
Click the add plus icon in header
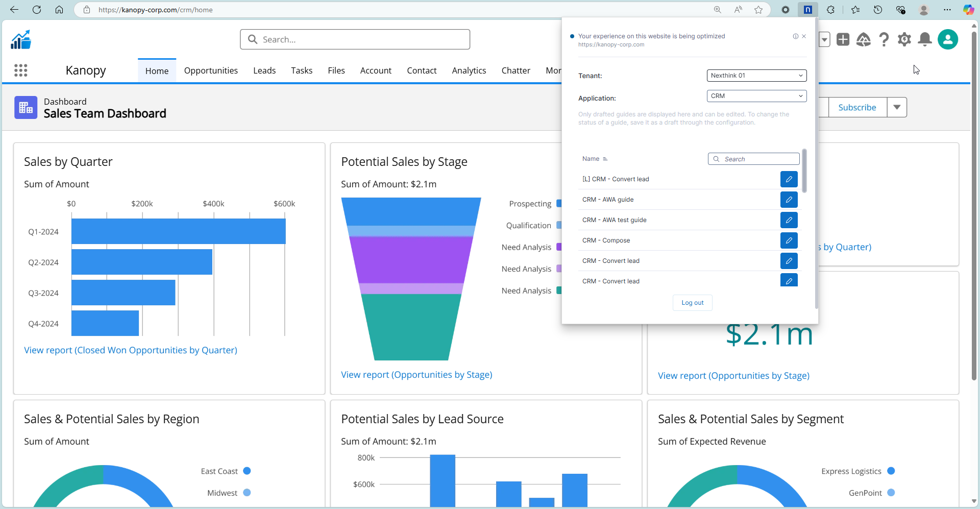(843, 39)
